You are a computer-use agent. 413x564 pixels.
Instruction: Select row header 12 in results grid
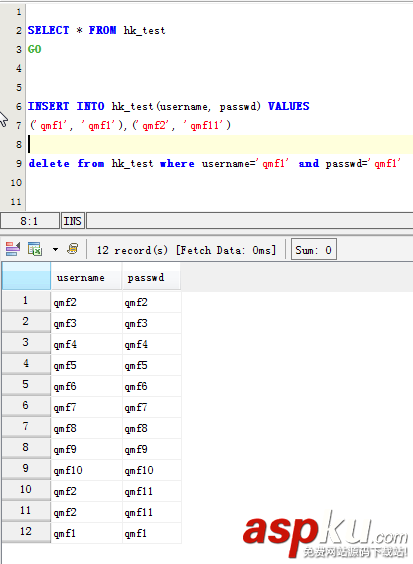coord(26,532)
